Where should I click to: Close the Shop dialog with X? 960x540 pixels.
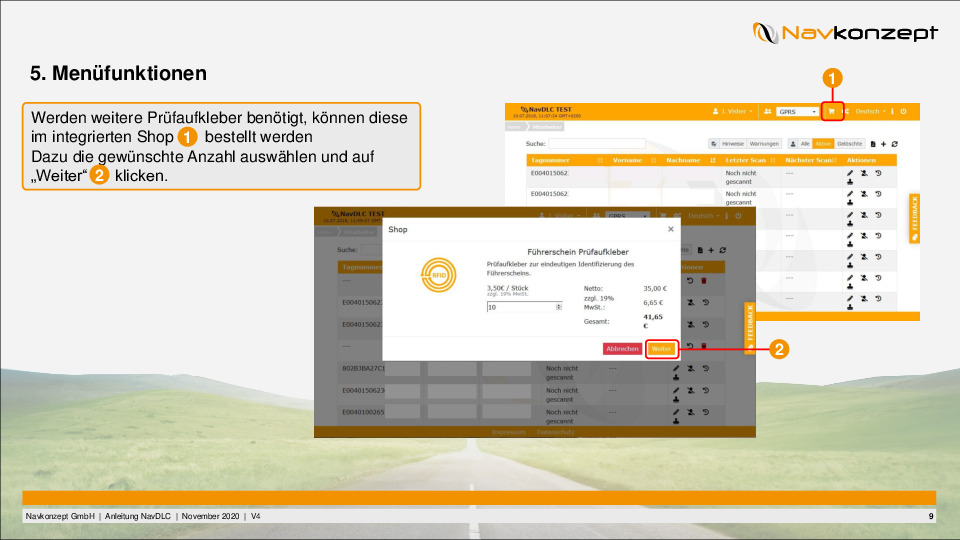pyautogui.click(x=670, y=229)
